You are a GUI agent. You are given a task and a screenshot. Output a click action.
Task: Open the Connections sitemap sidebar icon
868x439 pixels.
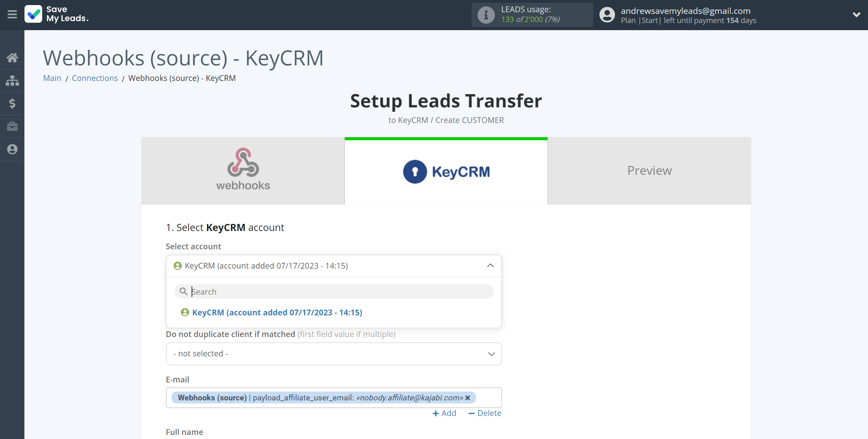pos(12,81)
